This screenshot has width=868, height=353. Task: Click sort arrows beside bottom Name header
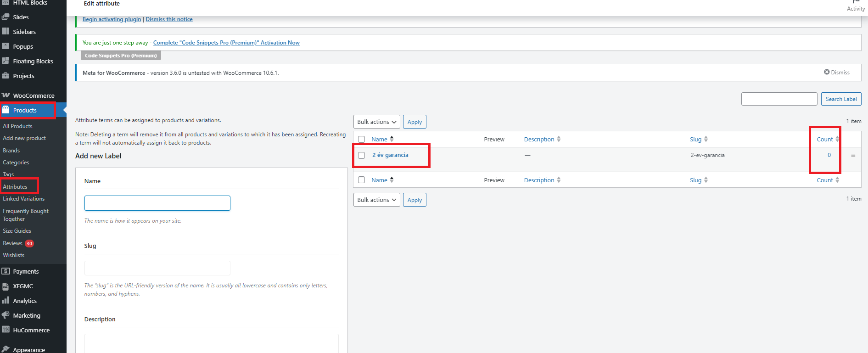tap(392, 180)
